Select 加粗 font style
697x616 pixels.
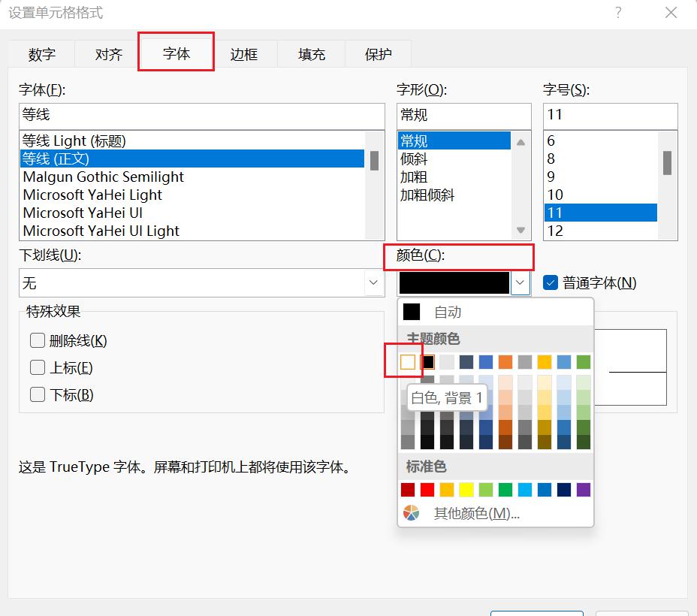click(454, 177)
